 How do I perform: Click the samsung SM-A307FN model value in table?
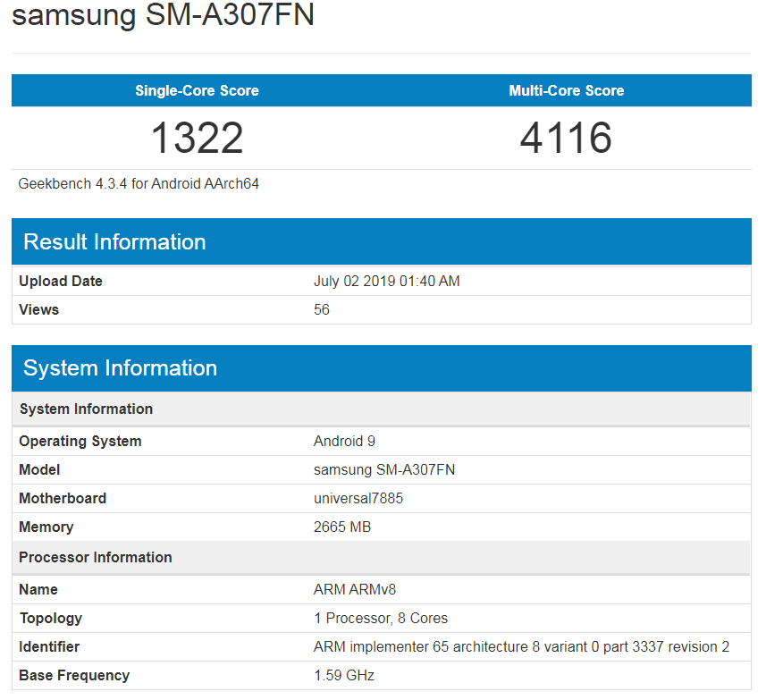click(x=384, y=469)
